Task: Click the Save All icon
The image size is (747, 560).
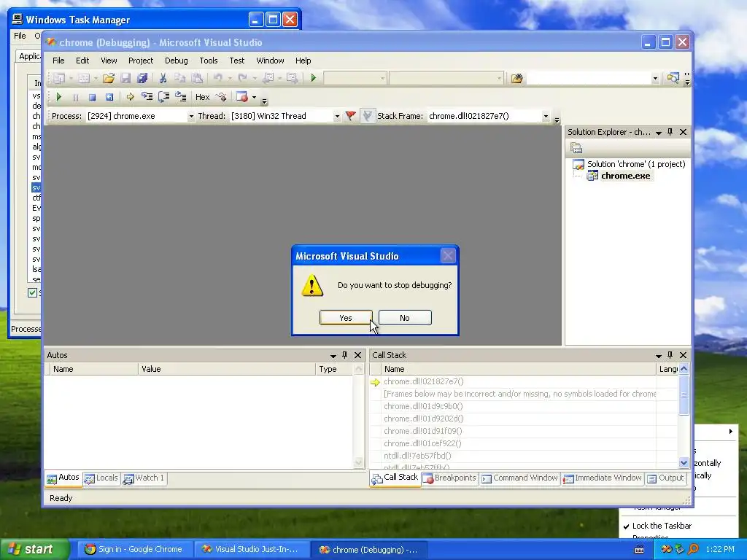Action: click(142, 78)
